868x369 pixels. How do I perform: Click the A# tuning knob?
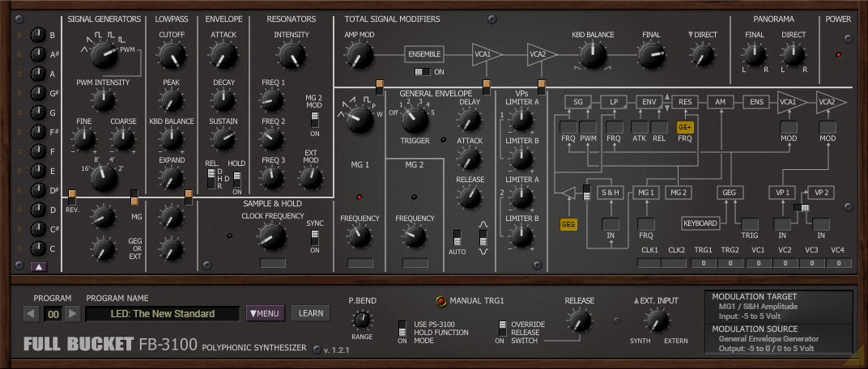click(x=38, y=55)
